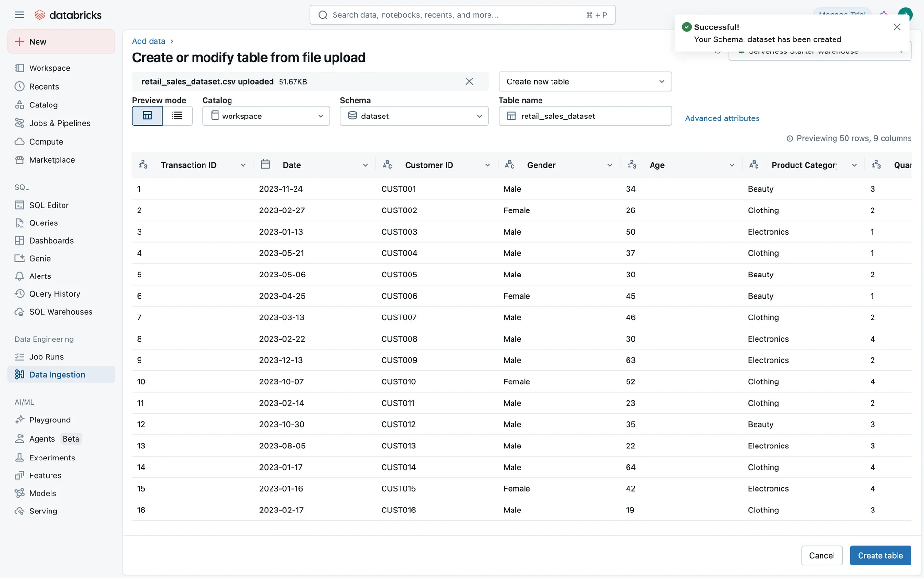This screenshot has height=578, width=924.
Task: Open the Genie sidebar item
Action: [x=39, y=258]
